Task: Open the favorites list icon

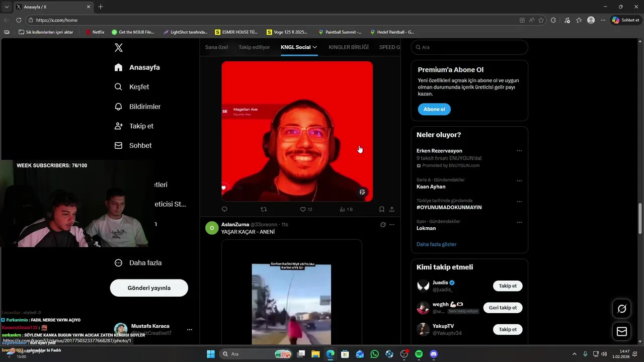Action: click(579, 20)
